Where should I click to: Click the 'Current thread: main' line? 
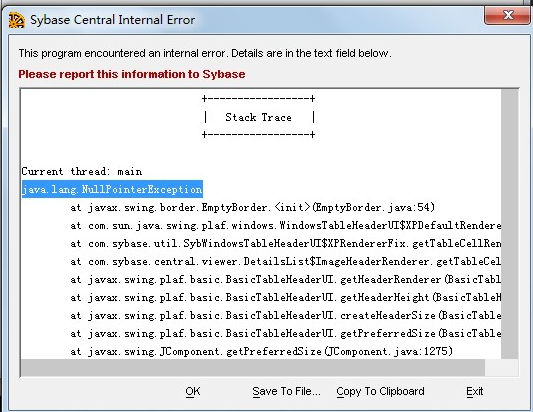[x=82, y=171]
